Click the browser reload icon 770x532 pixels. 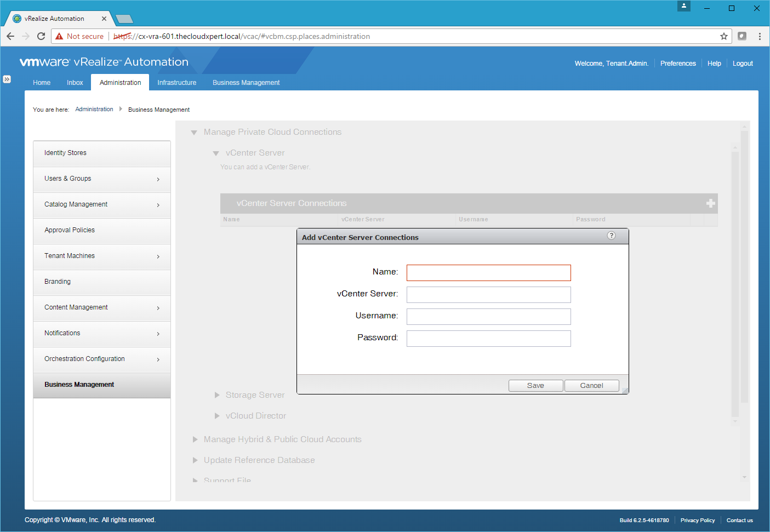tap(41, 36)
